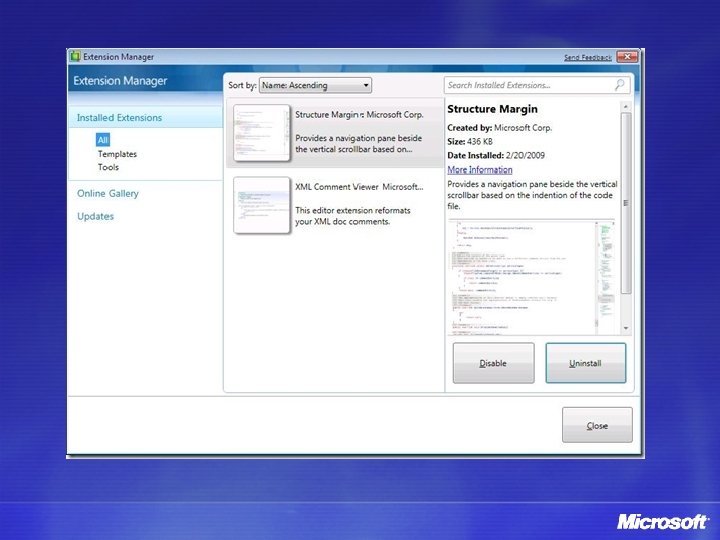Click the Close button
The height and width of the screenshot is (540, 720).
[597, 425]
